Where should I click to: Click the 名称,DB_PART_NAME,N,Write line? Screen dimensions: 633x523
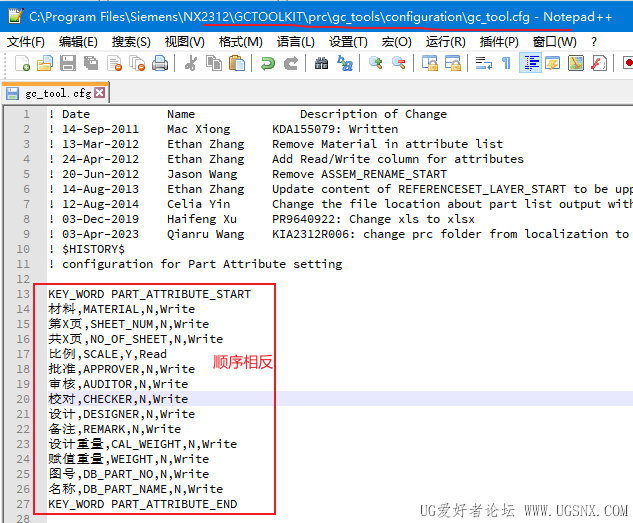tap(136, 489)
